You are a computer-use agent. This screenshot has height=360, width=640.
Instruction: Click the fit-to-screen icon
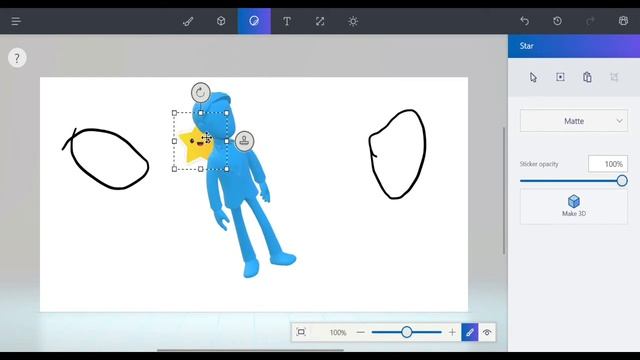301,332
